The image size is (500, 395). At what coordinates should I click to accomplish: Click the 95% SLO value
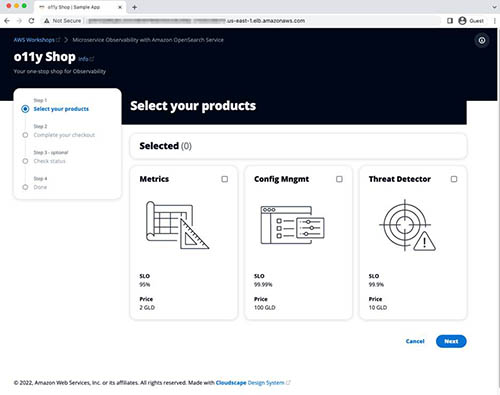coord(145,284)
